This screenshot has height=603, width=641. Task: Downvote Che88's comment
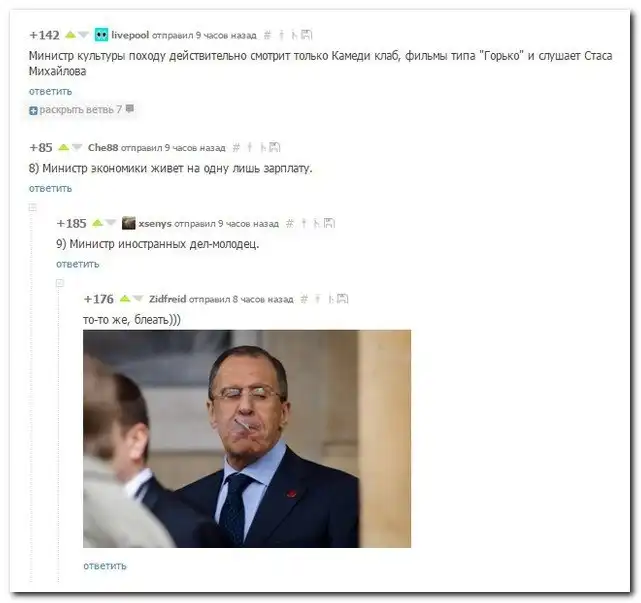coord(77,148)
